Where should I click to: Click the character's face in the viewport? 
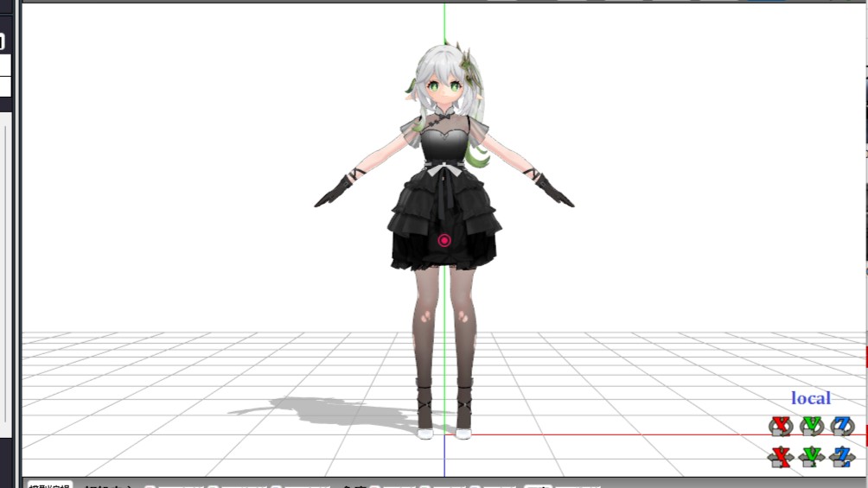click(x=443, y=86)
